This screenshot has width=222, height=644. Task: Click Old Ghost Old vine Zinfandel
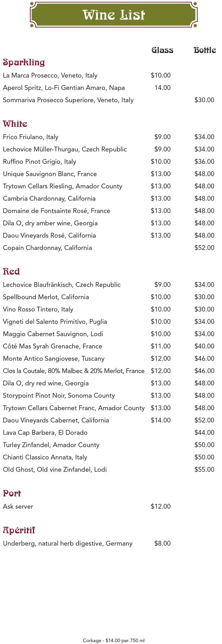point(55,470)
